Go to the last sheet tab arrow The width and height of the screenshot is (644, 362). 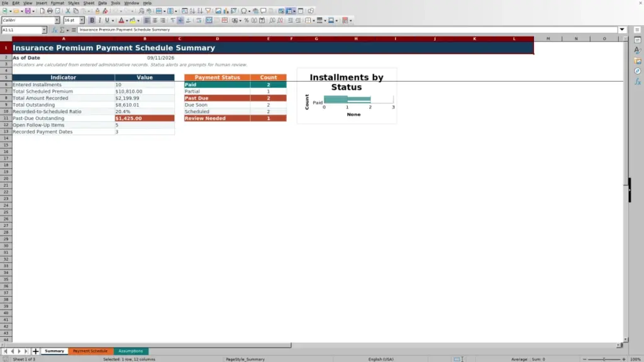coord(26,351)
